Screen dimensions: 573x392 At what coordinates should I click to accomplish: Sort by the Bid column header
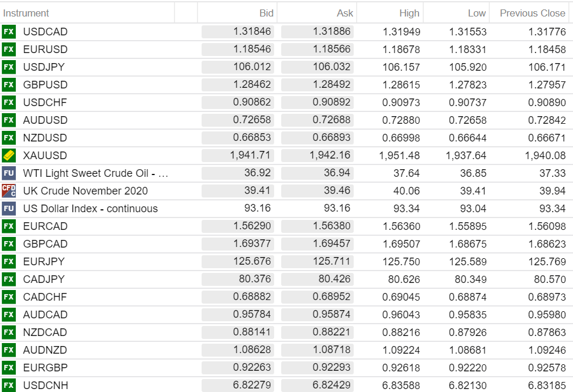pos(266,13)
